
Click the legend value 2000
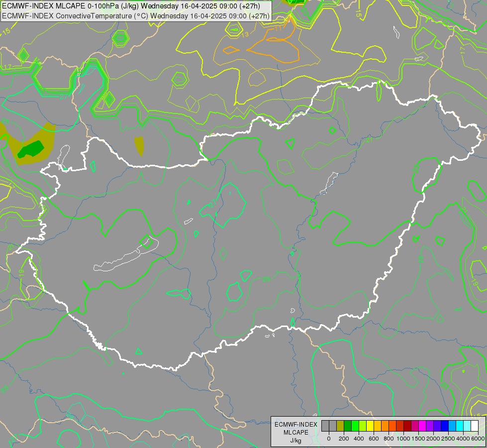pos(433,439)
